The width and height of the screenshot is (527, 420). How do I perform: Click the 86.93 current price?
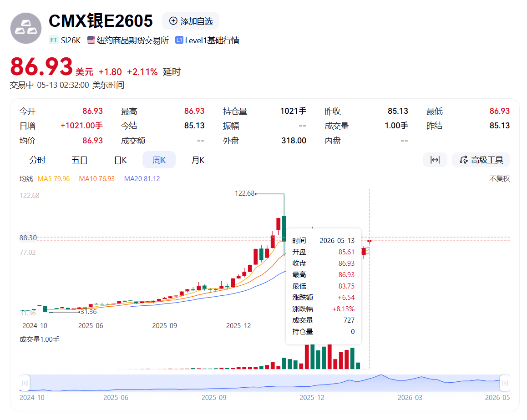(42, 66)
